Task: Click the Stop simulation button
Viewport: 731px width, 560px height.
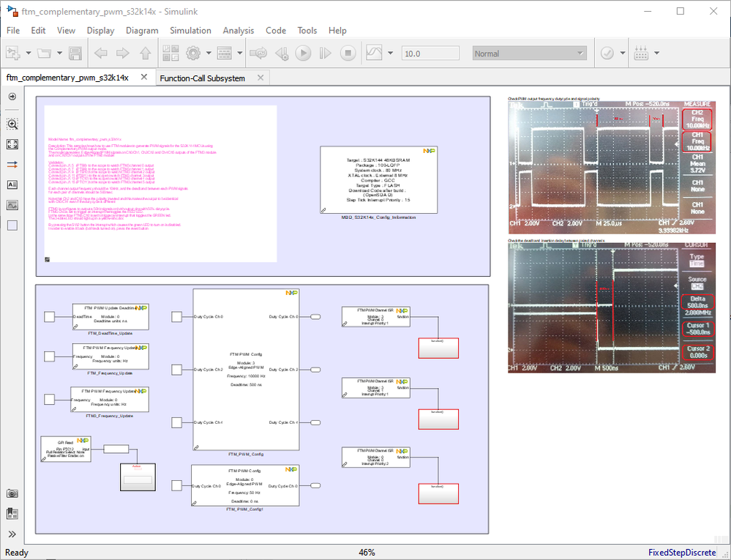Action: click(348, 53)
